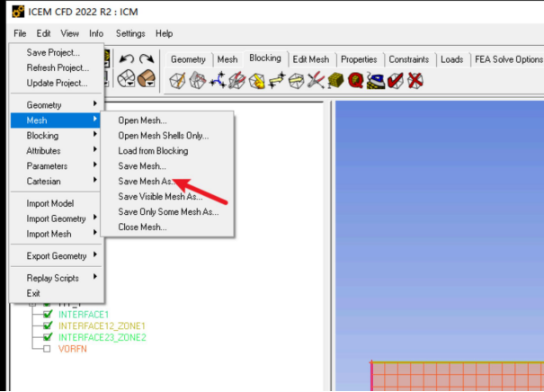Viewport: 544px width, 392px height.
Task: Select the Delete Block red X icon
Action: click(x=415, y=81)
